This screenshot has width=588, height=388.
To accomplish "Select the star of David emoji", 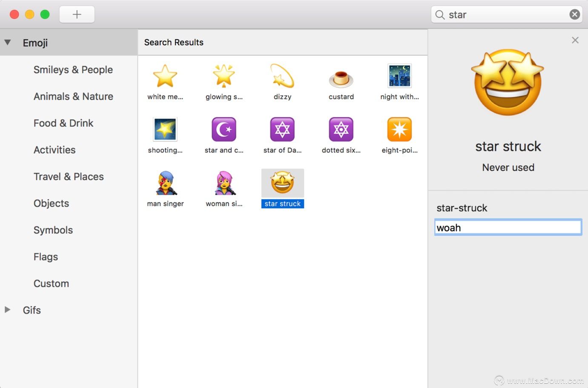I will point(282,129).
